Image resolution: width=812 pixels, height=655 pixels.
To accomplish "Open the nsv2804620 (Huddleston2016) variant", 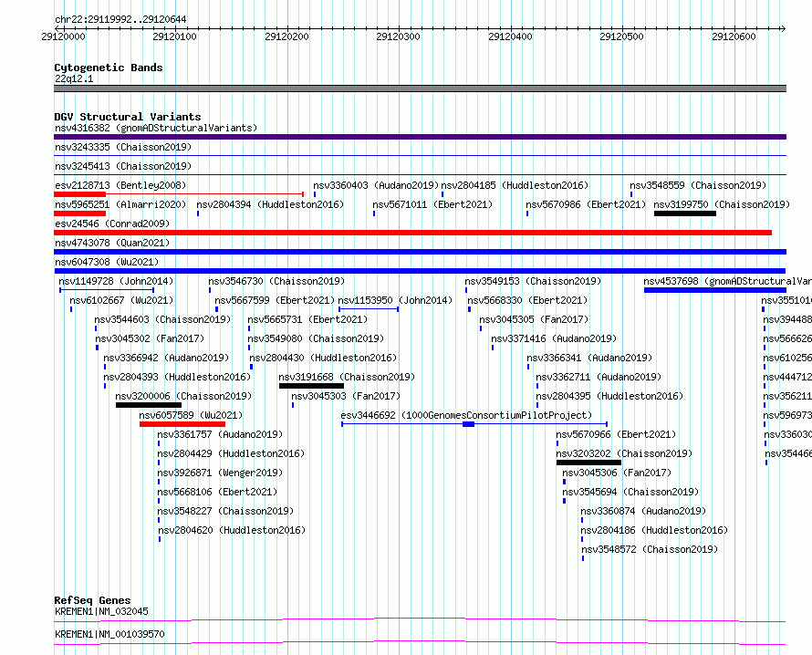I will click(232, 530).
